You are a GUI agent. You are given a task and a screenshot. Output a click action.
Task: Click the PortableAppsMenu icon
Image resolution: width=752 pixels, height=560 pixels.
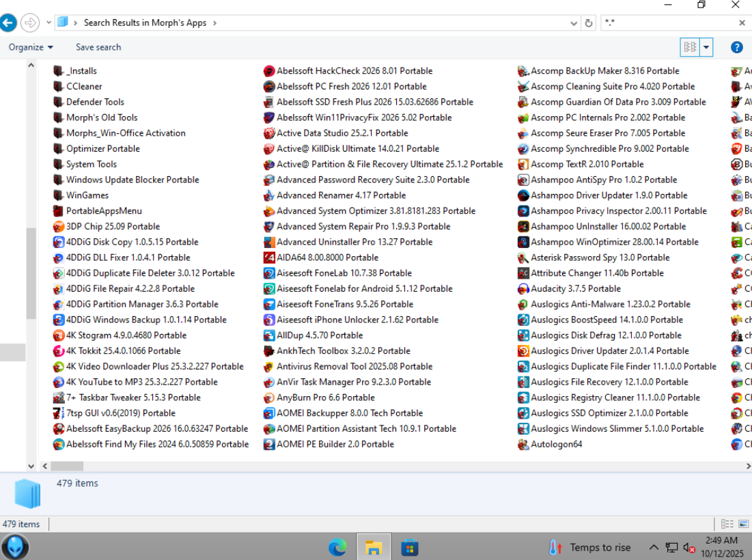[58, 211]
